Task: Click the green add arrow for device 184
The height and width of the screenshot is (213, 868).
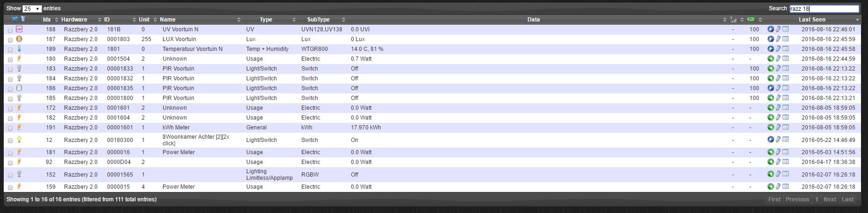Action: [770, 78]
